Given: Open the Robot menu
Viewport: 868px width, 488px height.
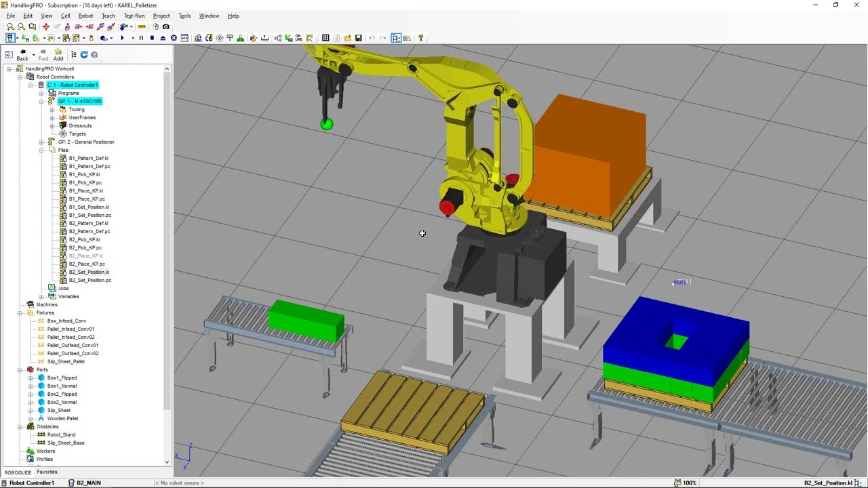Looking at the screenshot, I should [85, 16].
